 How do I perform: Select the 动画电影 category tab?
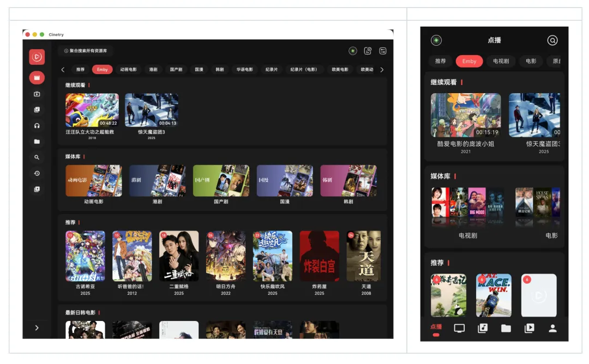coord(129,69)
